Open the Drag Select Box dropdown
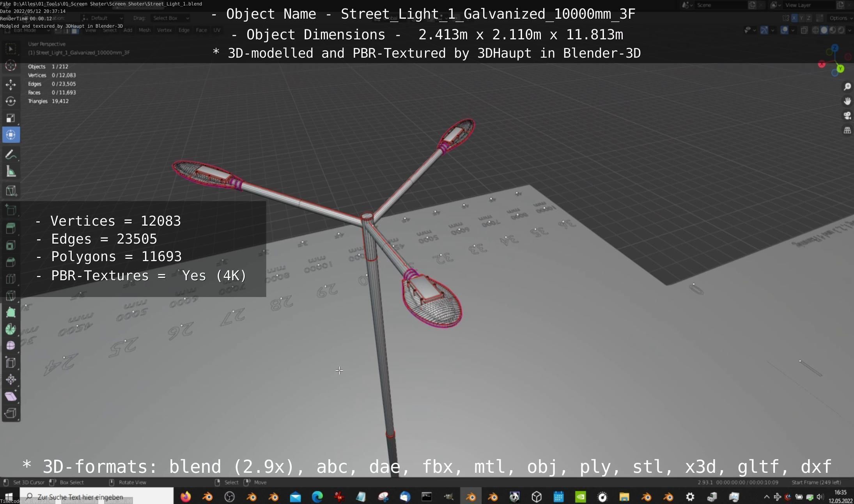 (170, 18)
